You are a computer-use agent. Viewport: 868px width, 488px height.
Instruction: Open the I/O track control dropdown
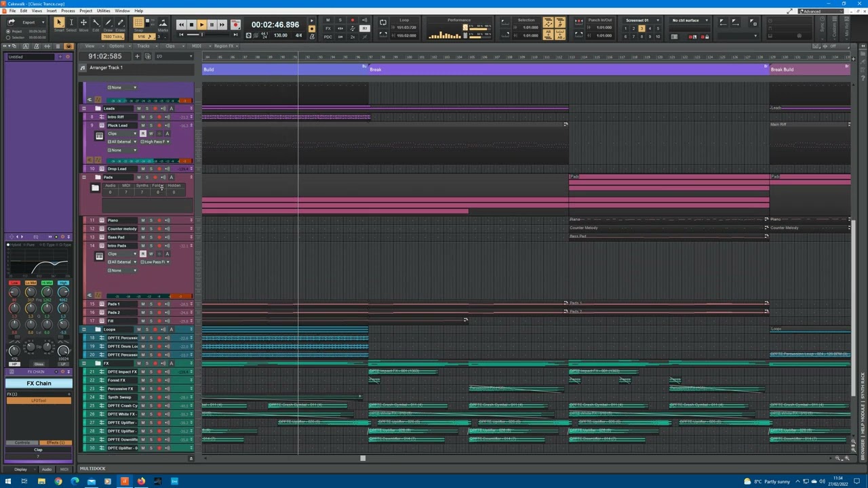click(x=175, y=56)
